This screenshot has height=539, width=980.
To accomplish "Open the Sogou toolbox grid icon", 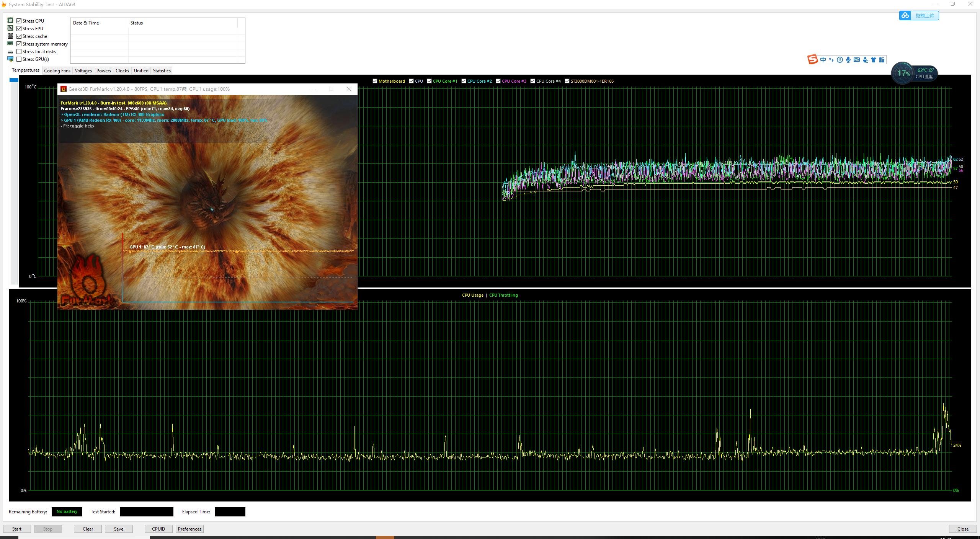I will pos(882,60).
